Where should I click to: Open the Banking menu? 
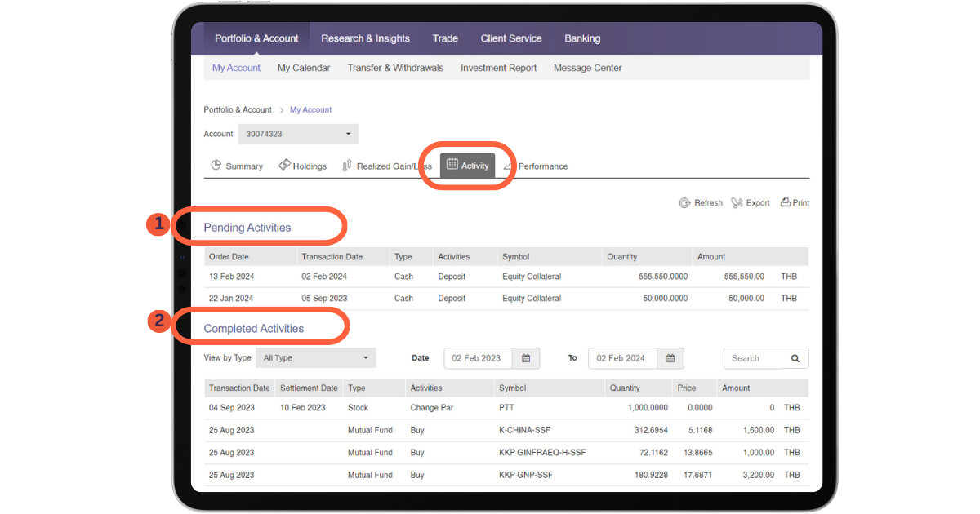pos(582,38)
